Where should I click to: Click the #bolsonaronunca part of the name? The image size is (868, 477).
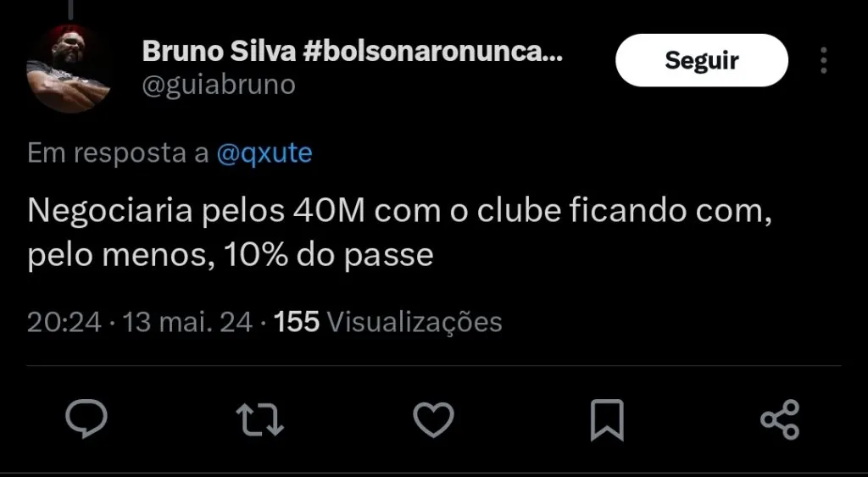point(431,52)
